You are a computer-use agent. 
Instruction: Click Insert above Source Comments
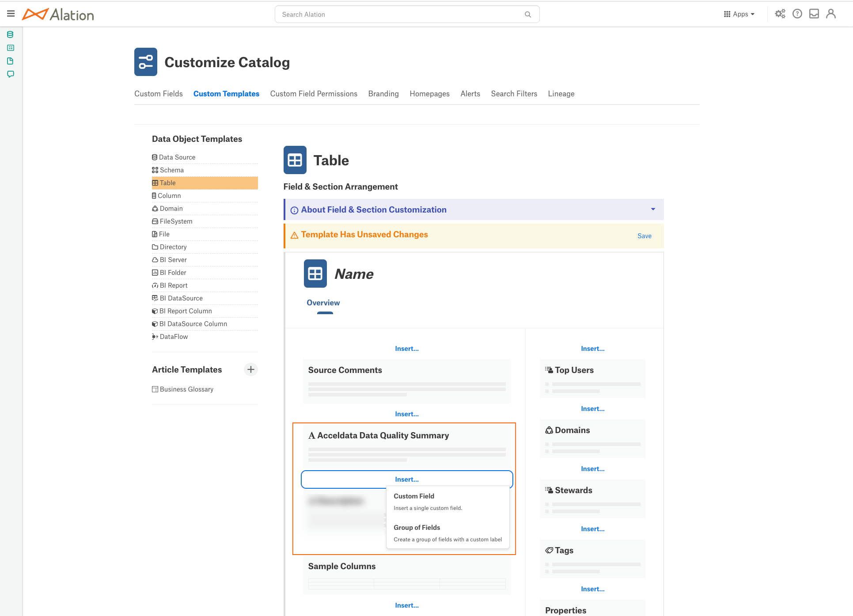[x=407, y=349]
